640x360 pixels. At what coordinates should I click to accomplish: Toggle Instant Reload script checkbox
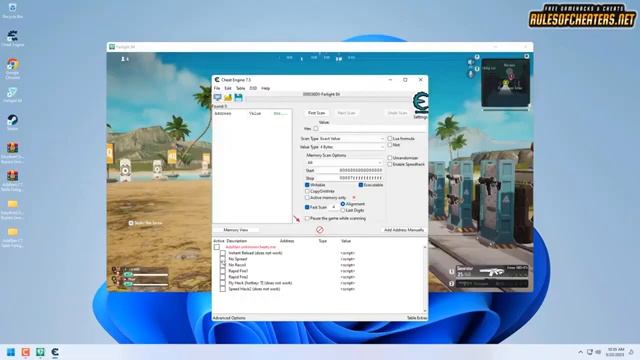pyautogui.click(x=223, y=253)
